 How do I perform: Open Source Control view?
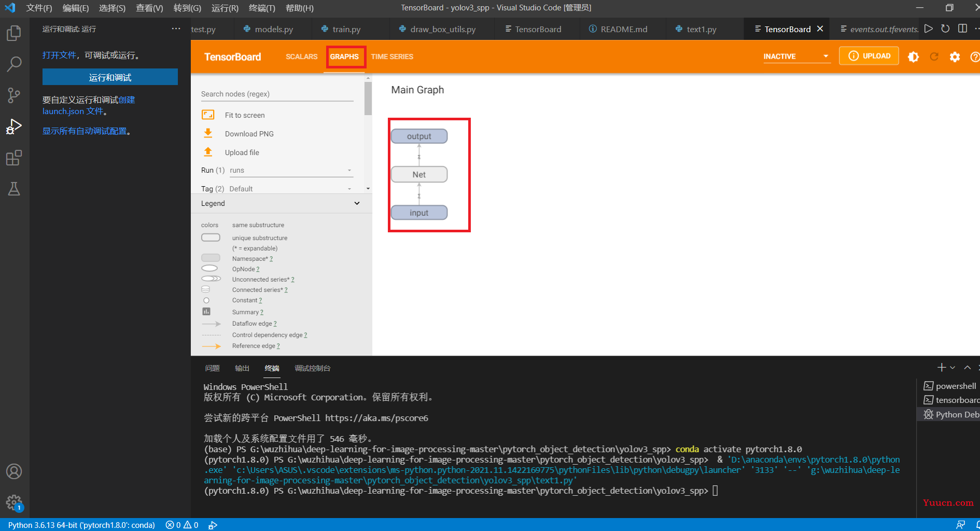(14, 95)
